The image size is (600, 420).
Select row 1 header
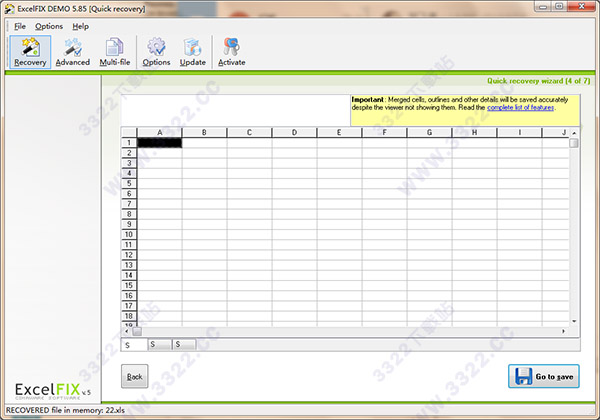point(129,143)
